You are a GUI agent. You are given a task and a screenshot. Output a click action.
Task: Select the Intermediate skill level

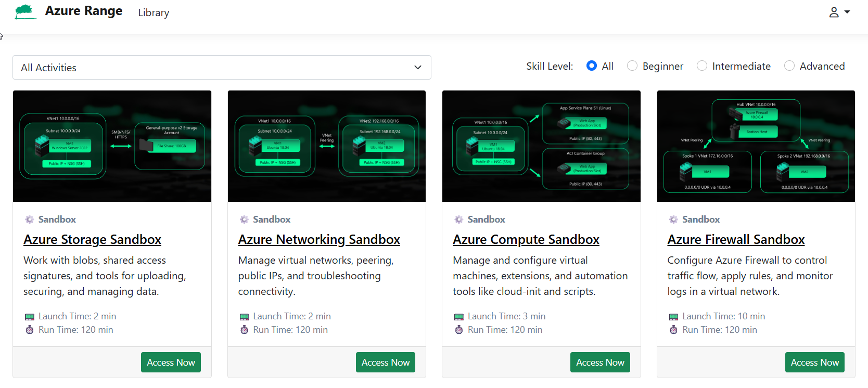point(702,66)
